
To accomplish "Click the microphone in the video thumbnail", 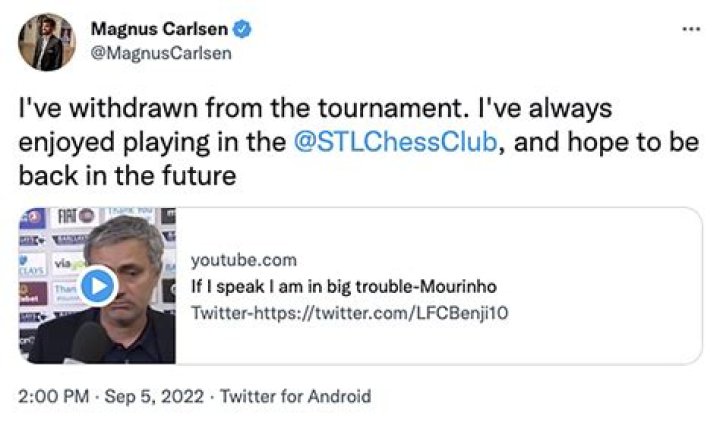I will click(x=87, y=343).
